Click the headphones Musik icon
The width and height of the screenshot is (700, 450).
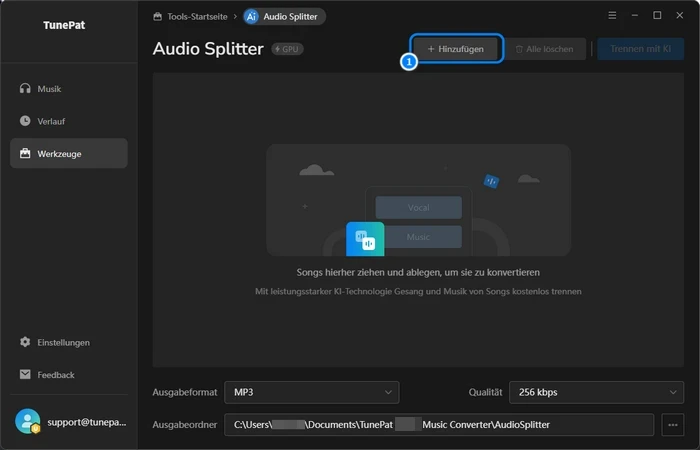point(25,88)
